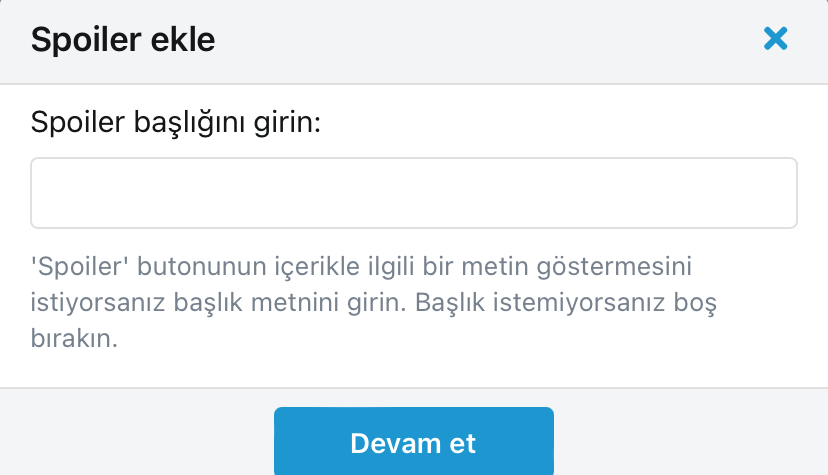The height and width of the screenshot is (475, 828).
Task: Select the spoiler heading text field
Action: pyautogui.click(x=413, y=193)
